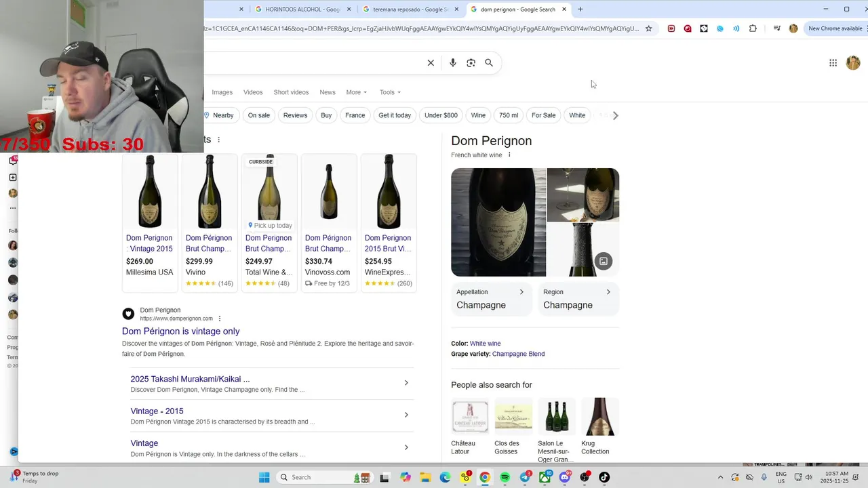Launch Spotify from taskbar
Image resolution: width=868 pixels, height=488 pixels.
click(x=505, y=477)
